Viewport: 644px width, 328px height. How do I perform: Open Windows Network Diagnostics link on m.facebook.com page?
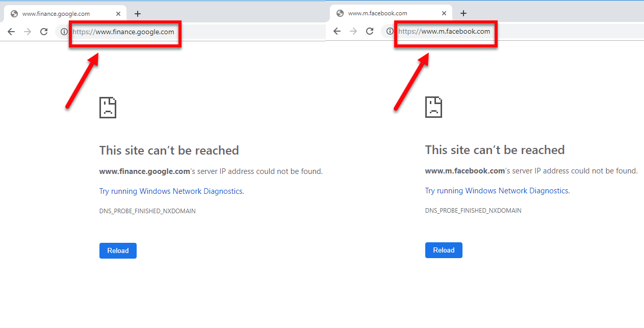pyautogui.click(x=497, y=191)
